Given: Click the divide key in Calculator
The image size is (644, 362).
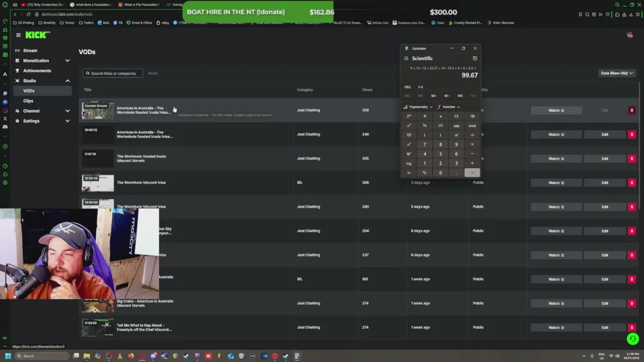Looking at the screenshot, I should point(472,135).
